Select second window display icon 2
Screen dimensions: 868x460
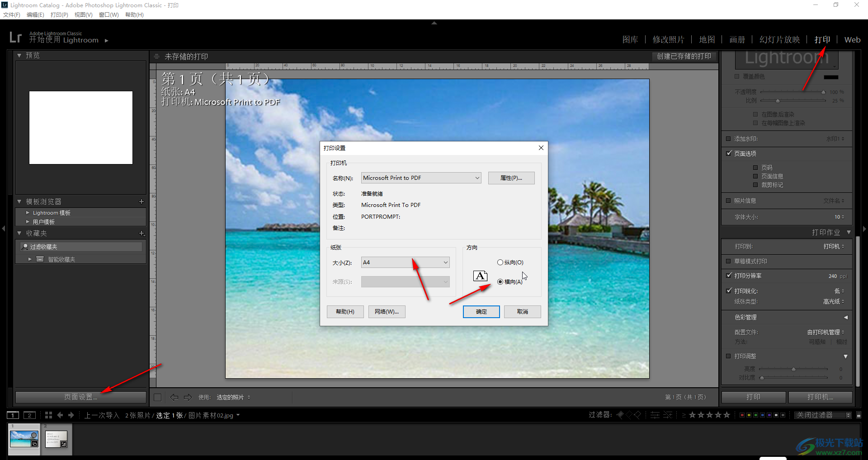[29, 415]
